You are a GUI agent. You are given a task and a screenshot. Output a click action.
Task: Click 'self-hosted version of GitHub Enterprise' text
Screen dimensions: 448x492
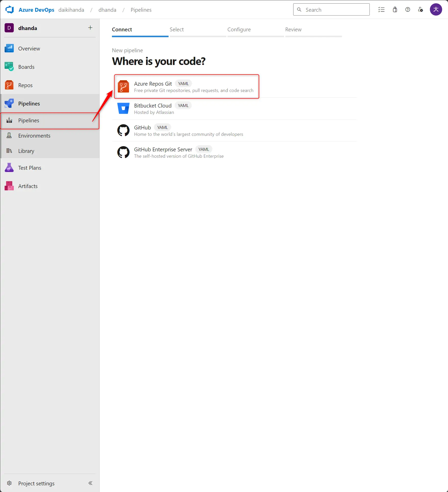[x=179, y=156]
